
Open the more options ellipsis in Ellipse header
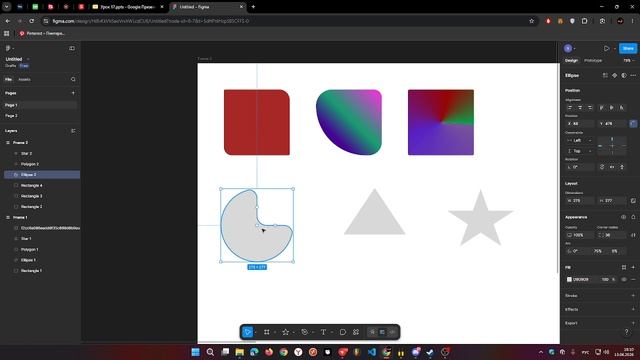click(x=633, y=76)
